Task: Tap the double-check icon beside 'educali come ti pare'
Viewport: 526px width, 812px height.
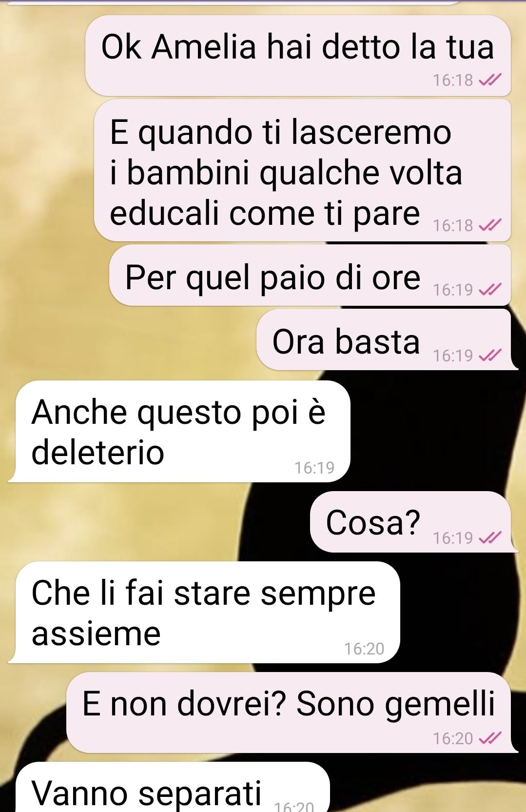Action: click(x=489, y=225)
